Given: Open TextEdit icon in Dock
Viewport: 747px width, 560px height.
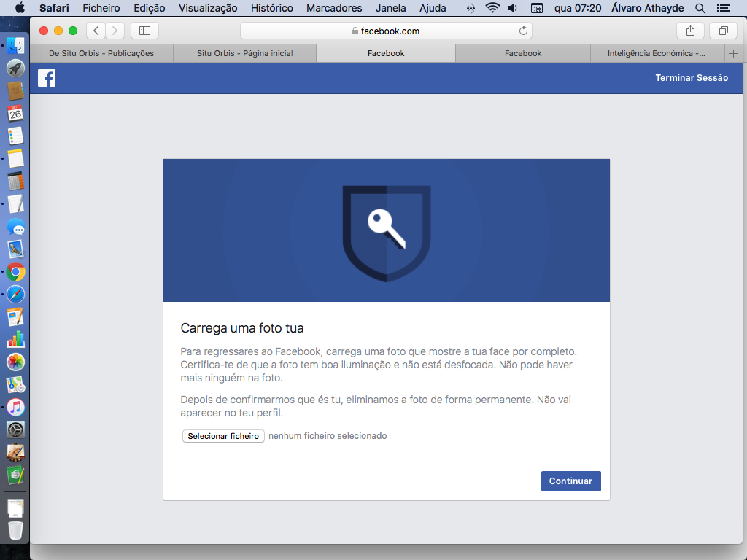Looking at the screenshot, I should [16, 204].
